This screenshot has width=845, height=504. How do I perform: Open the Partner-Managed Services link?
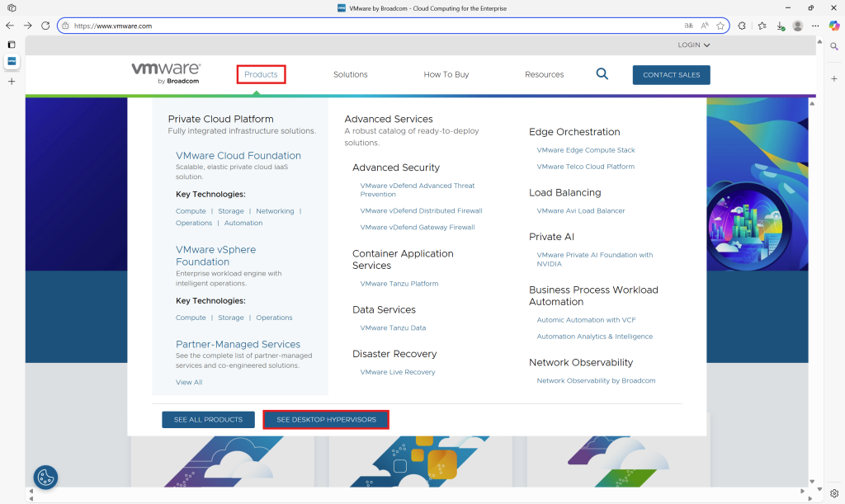238,344
